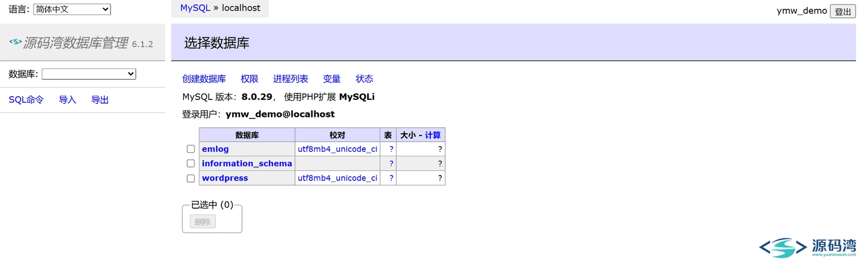Click the MySQL version 8.0.29 text

257,97
